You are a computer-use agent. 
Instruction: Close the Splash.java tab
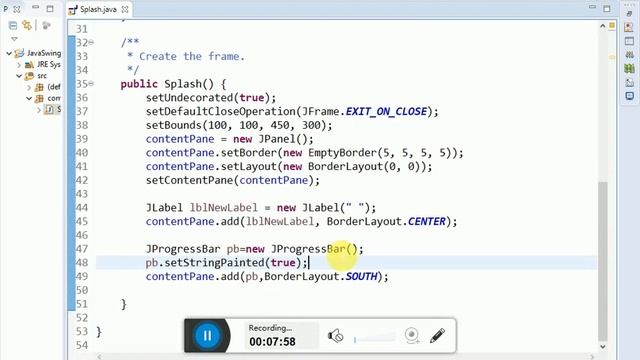click(x=125, y=9)
